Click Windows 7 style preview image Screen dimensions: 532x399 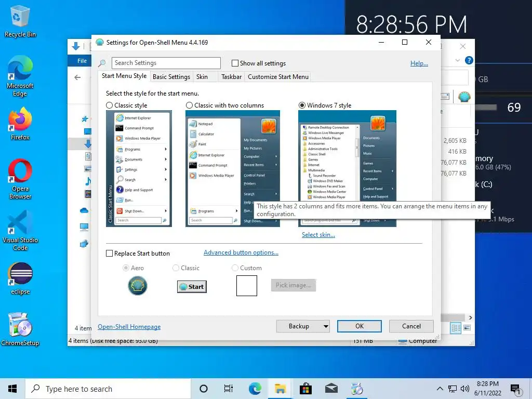click(x=347, y=169)
